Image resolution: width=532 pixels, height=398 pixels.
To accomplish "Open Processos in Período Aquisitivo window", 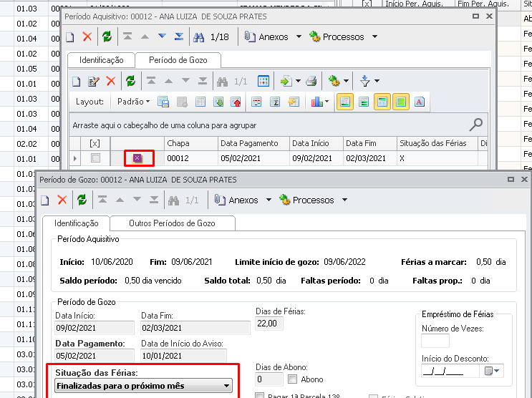I will click(337, 37).
